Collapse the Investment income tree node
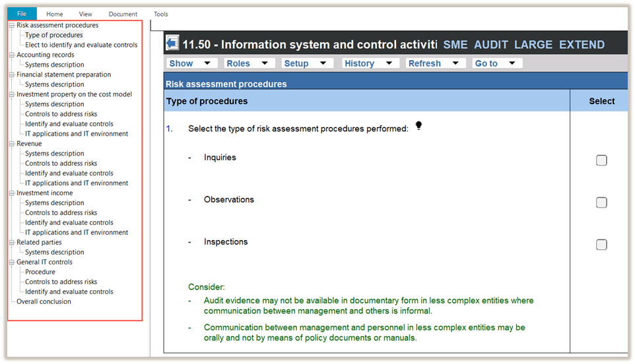Viewport: 635px width, 364px height. click(x=12, y=193)
